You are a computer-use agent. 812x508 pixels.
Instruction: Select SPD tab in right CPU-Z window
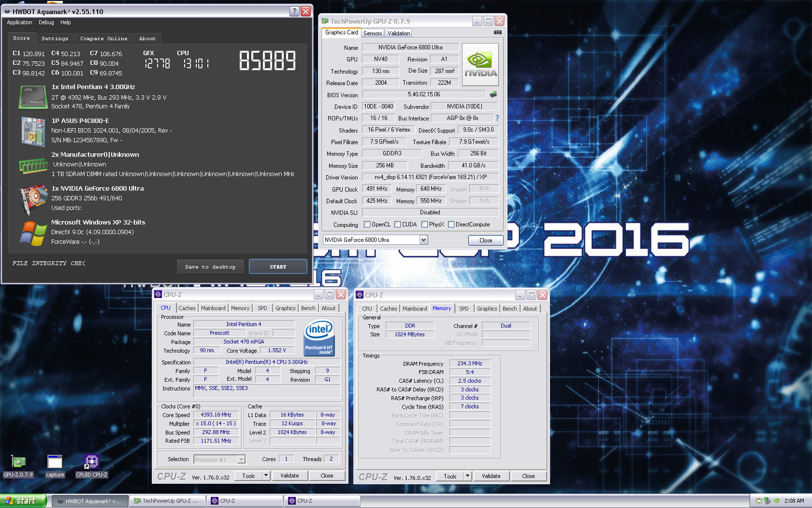[464, 309]
